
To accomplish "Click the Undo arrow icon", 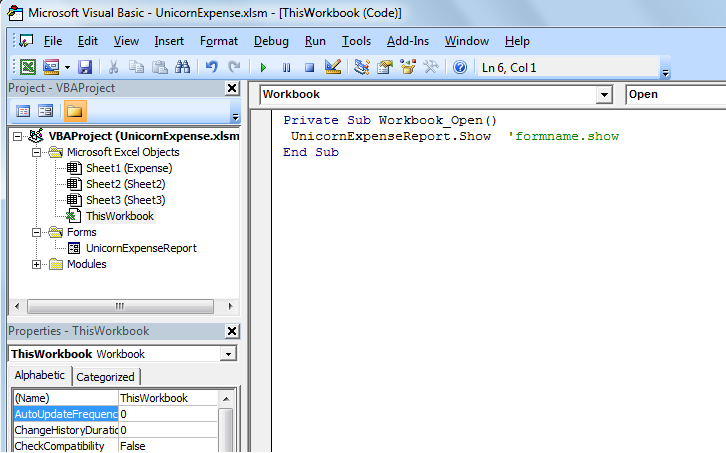I will [212, 68].
